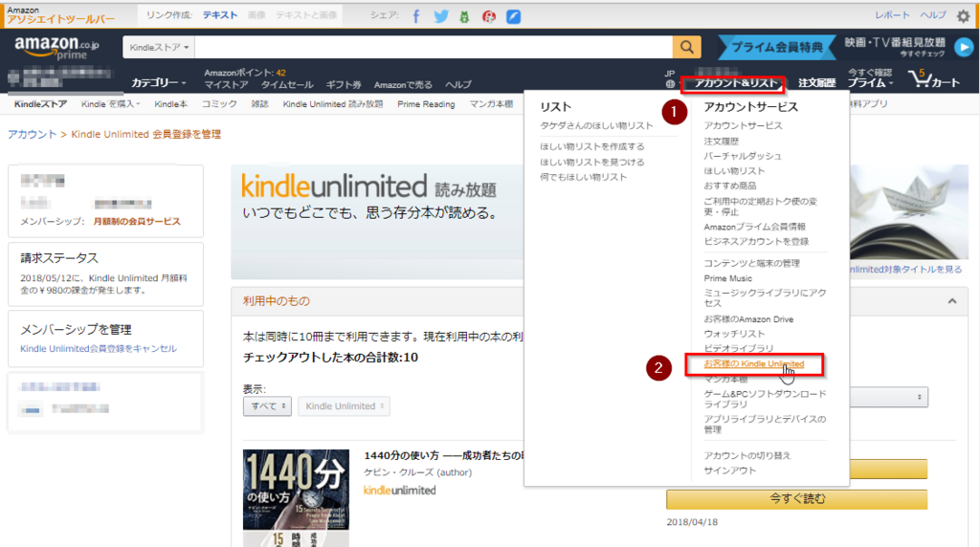The height and width of the screenshot is (547, 980).
Task: Open Kindle Unlimited 読み放題 subnav item
Action: click(332, 104)
